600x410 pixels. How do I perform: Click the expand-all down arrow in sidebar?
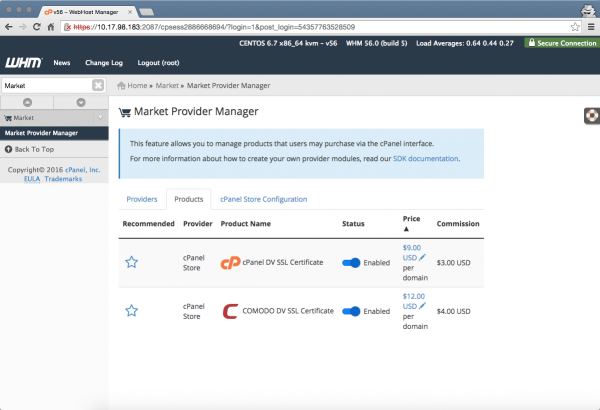point(81,102)
